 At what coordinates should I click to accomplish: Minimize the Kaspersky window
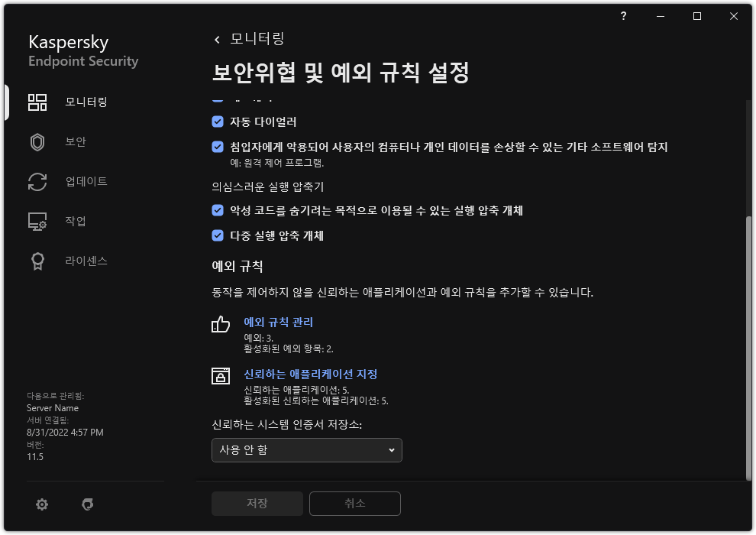[661, 16]
